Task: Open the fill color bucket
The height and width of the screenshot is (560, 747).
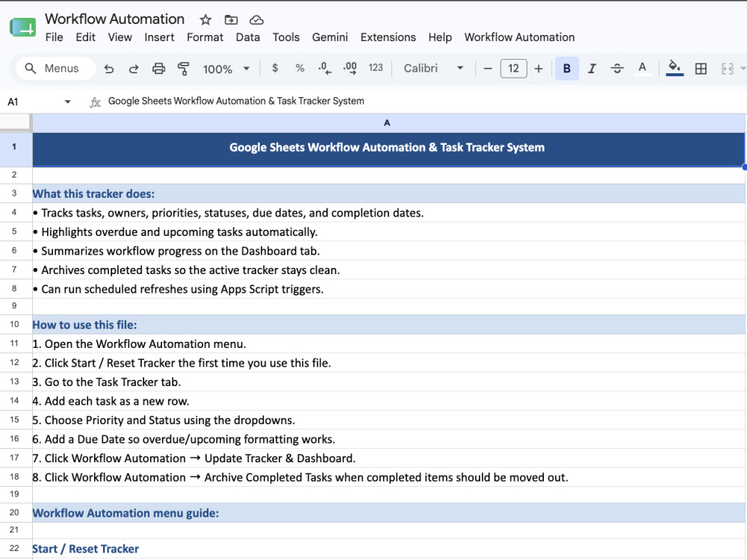Action: 674,68
